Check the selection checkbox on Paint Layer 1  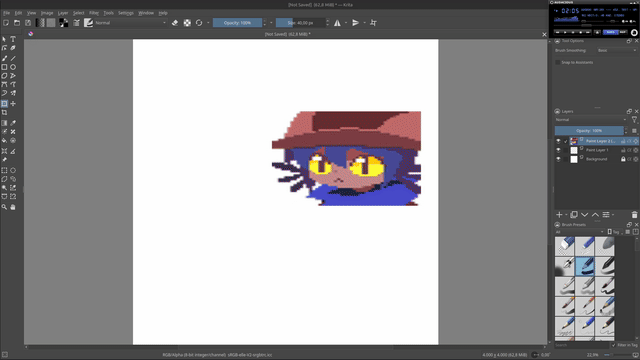coord(566,150)
